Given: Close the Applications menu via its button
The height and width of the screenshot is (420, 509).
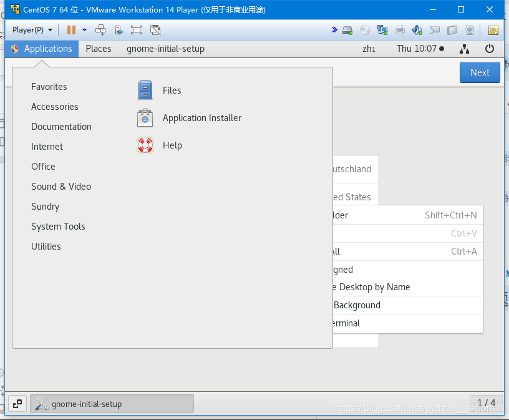Looking at the screenshot, I should (42, 49).
